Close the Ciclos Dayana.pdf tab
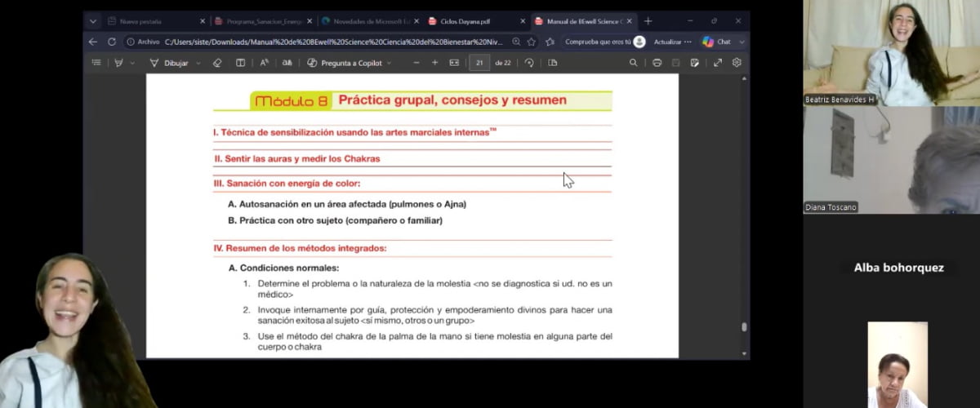The image size is (980, 408). pyautogui.click(x=523, y=21)
